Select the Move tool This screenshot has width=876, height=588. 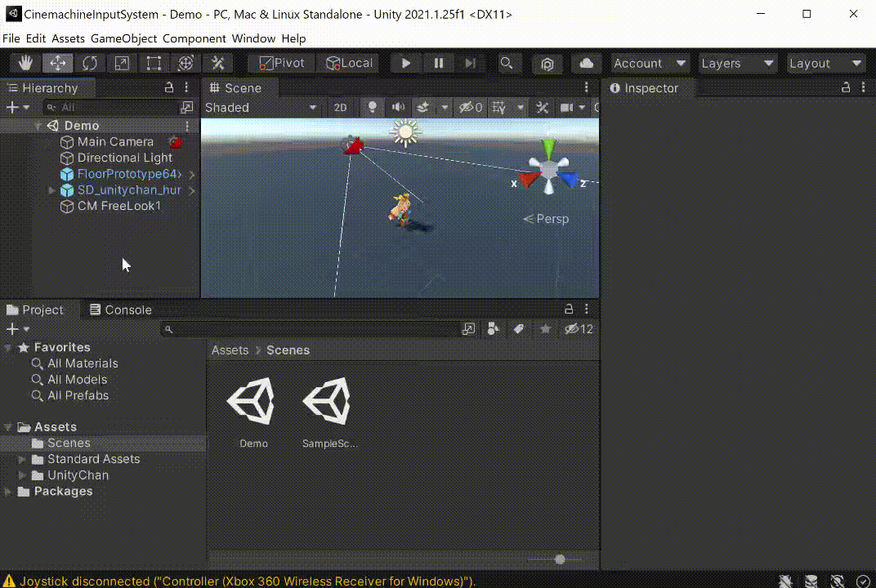click(x=57, y=63)
